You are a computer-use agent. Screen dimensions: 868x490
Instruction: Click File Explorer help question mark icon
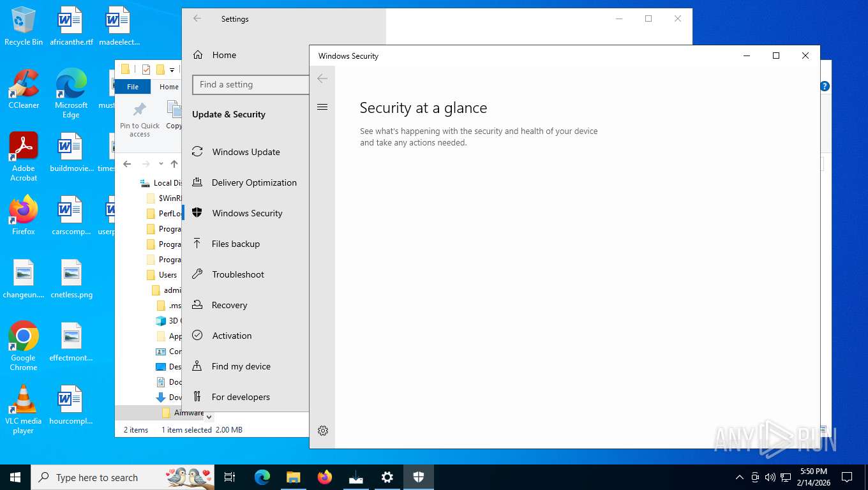tap(825, 86)
